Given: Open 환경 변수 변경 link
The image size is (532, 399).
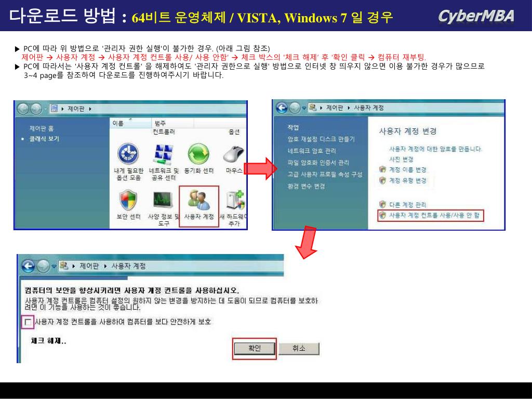Looking at the screenshot, I should click(x=307, y=187).
